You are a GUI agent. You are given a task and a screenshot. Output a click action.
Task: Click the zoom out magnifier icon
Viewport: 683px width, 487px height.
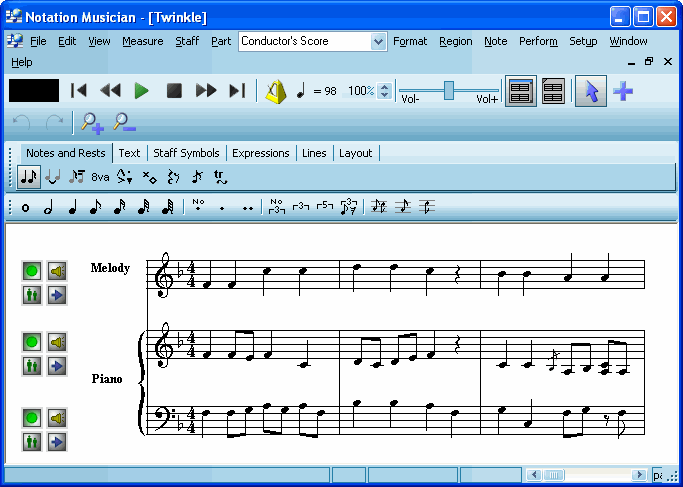click(124, 123)
